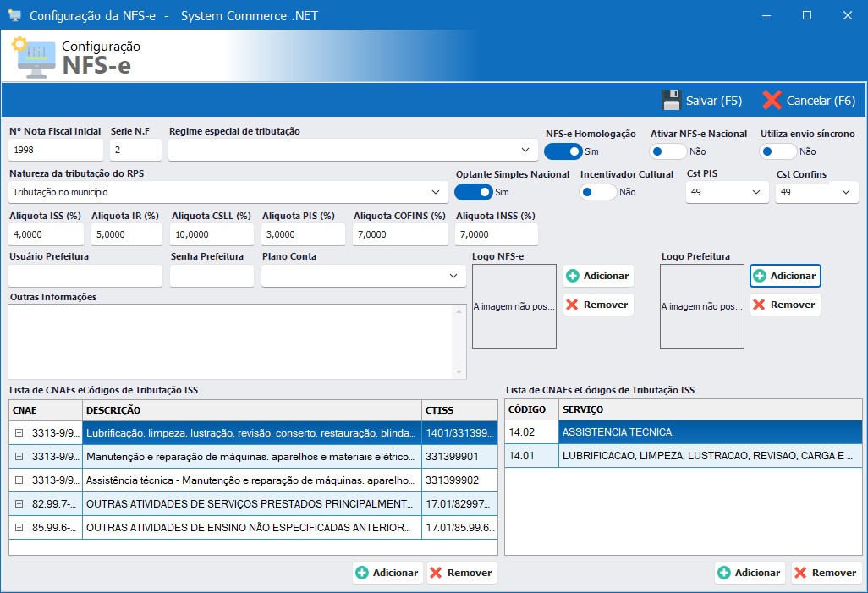Click Remover below the CNAE list
The width and height of the screenshot is (868, 593).
[x=461, y=573]
